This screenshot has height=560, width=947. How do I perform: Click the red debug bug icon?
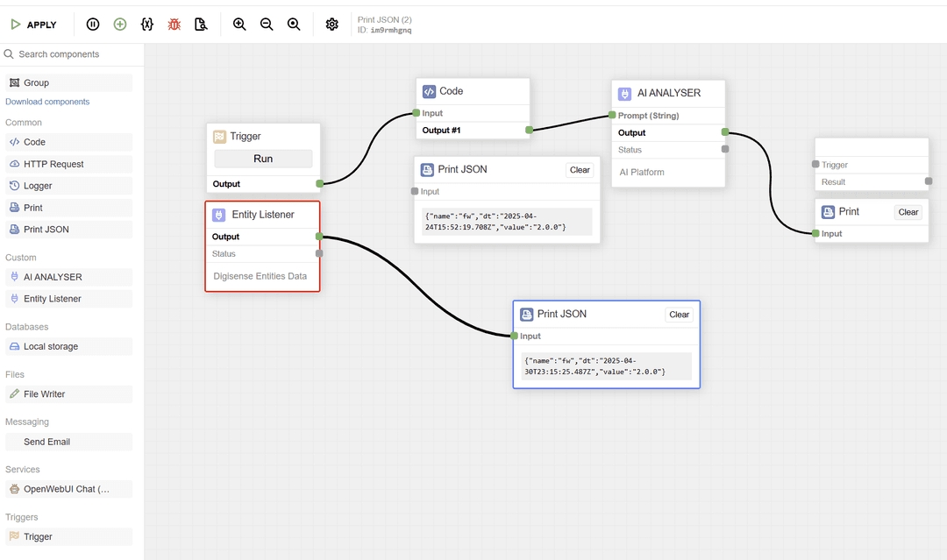(174, 25)
